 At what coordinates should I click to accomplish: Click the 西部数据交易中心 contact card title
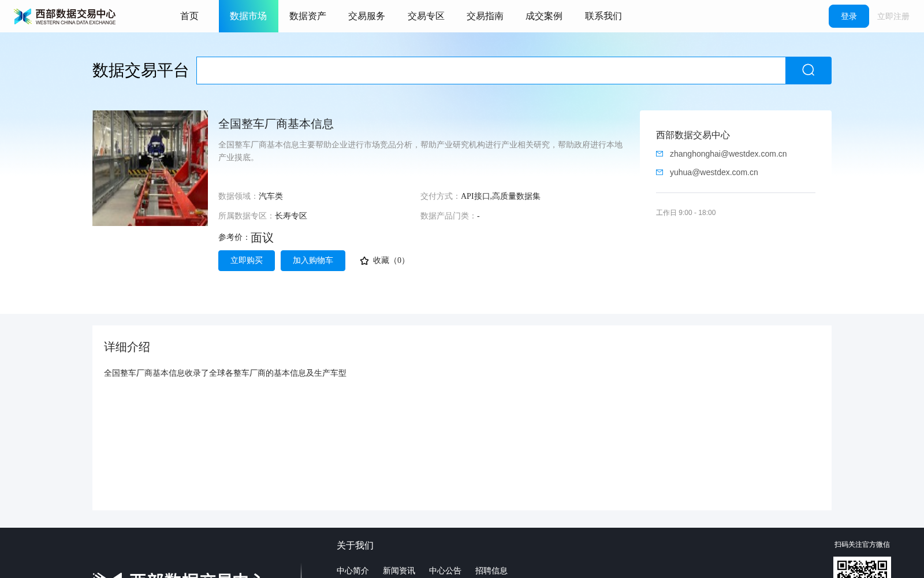(x=693, y=135)
